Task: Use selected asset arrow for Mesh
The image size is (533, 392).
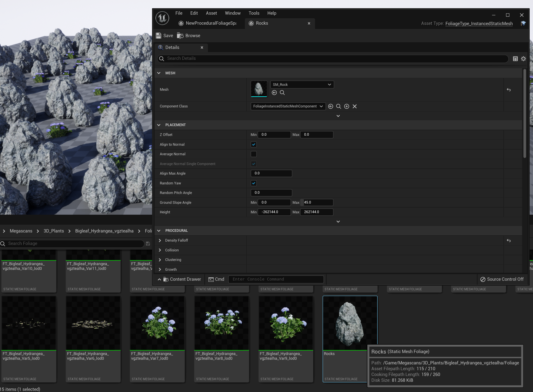Action: [274, 93]
